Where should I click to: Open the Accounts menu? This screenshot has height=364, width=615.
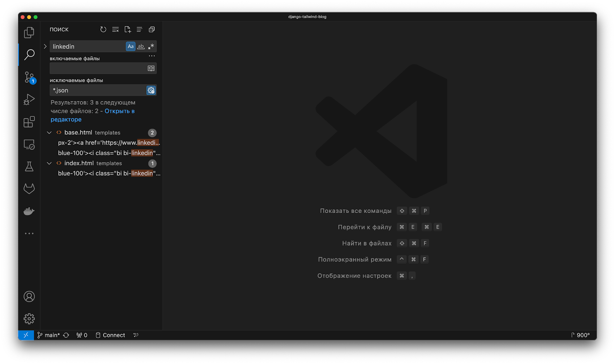click(29, 296)
